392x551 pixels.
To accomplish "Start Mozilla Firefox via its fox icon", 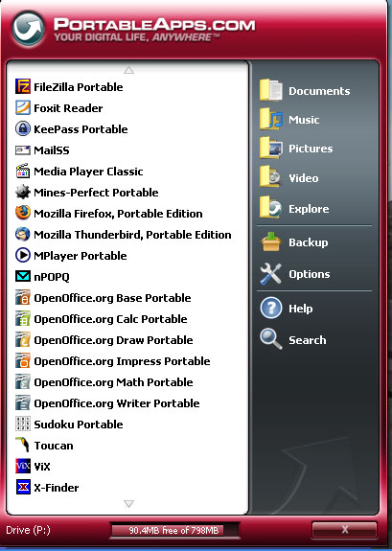I will point(23,213).
